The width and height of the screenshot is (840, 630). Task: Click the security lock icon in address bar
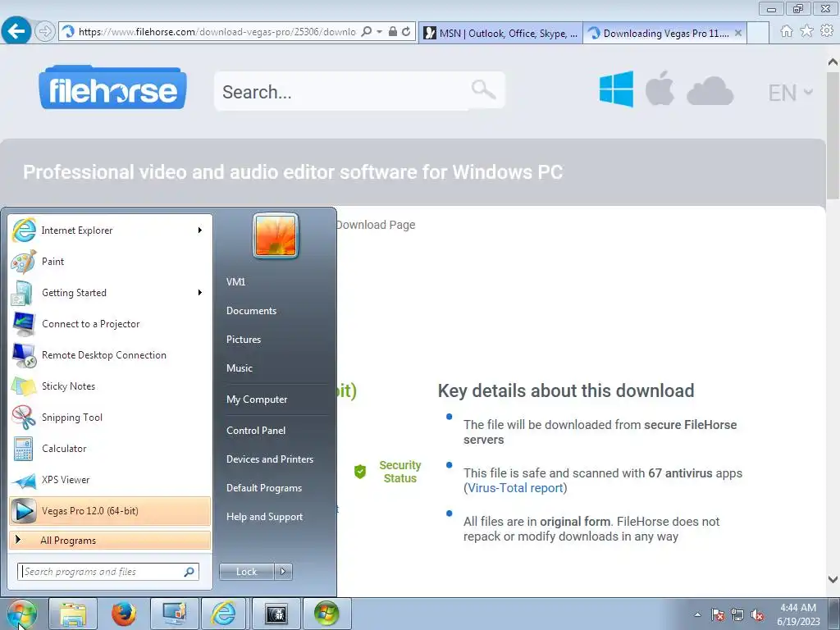393,32
